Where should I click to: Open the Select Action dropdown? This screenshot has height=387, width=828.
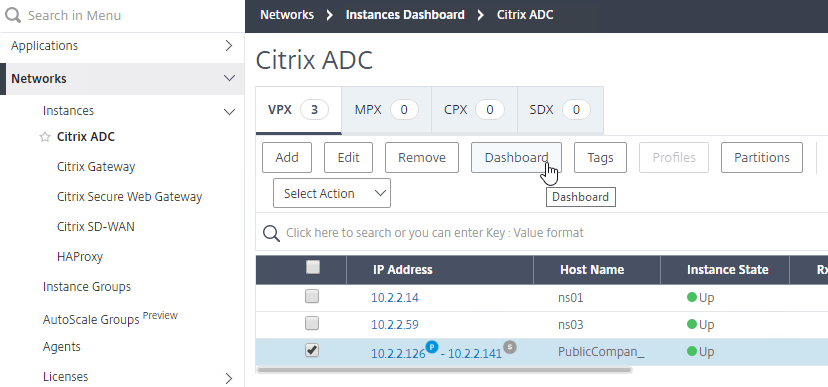tap(332, 193)
